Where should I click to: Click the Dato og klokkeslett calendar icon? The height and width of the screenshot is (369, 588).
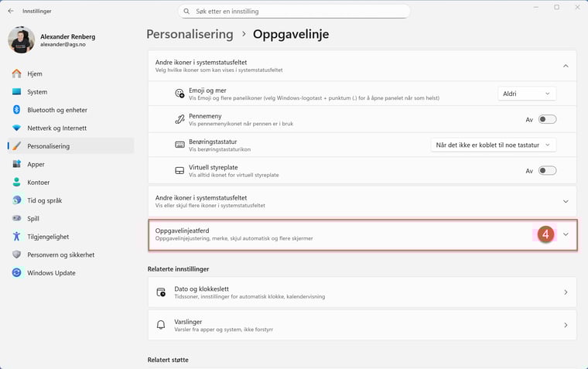click(161, 292)
